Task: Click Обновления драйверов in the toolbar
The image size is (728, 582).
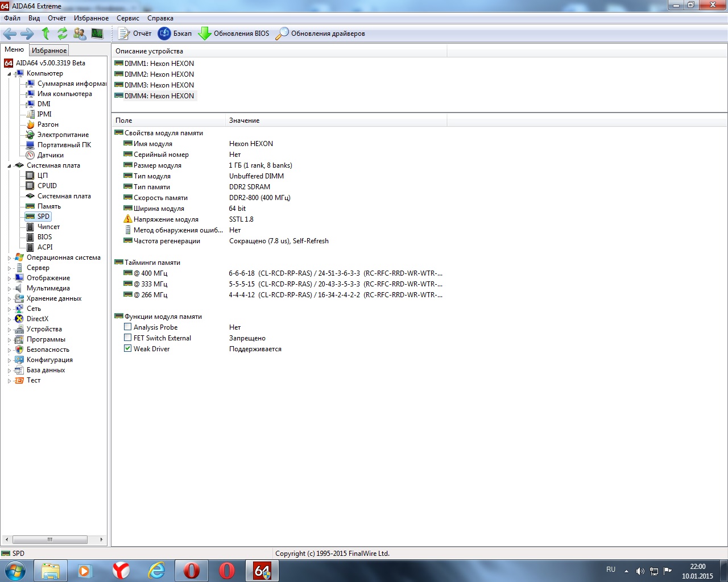Action: click(x=320, y=34)
